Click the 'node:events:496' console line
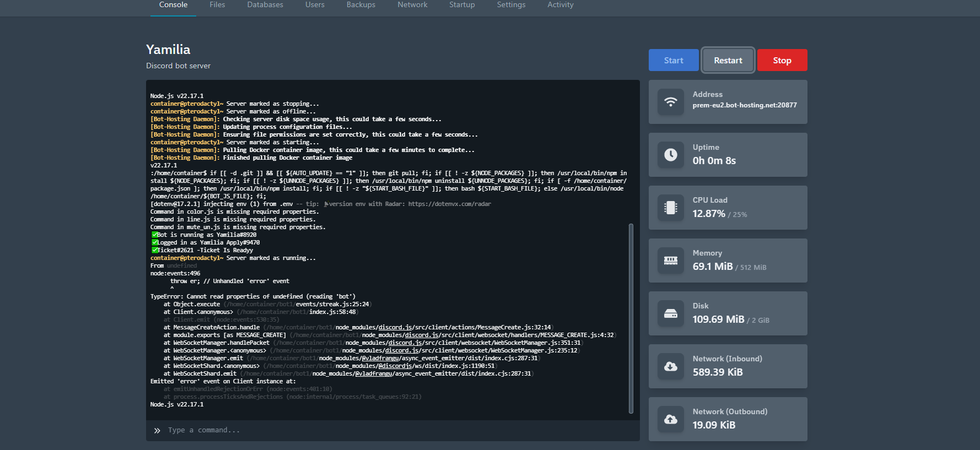This screenshot has height=450, width=980. [x=175, y=273]
